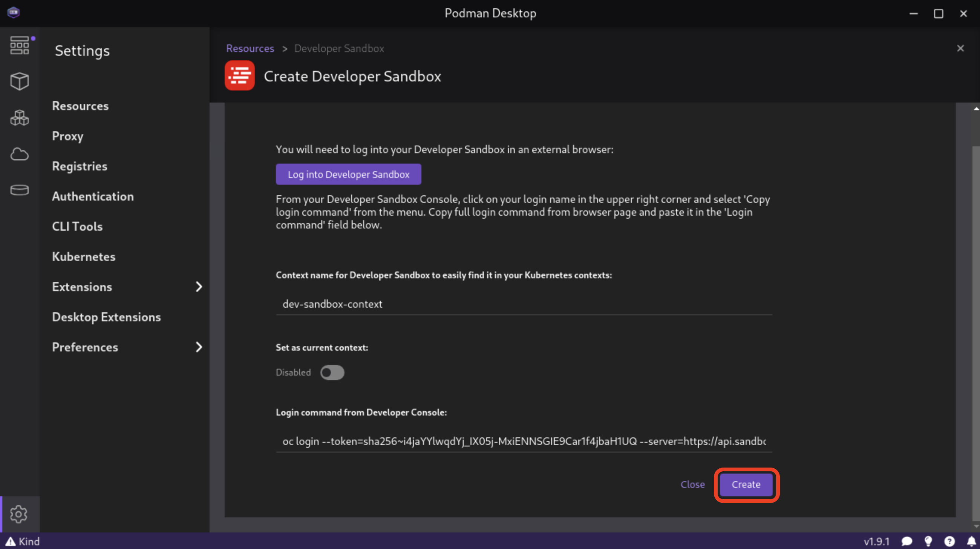Image resolution: width=980 pixels, height=549 pixels.
Task: Click the Kind warning status item
Action: 23,541
